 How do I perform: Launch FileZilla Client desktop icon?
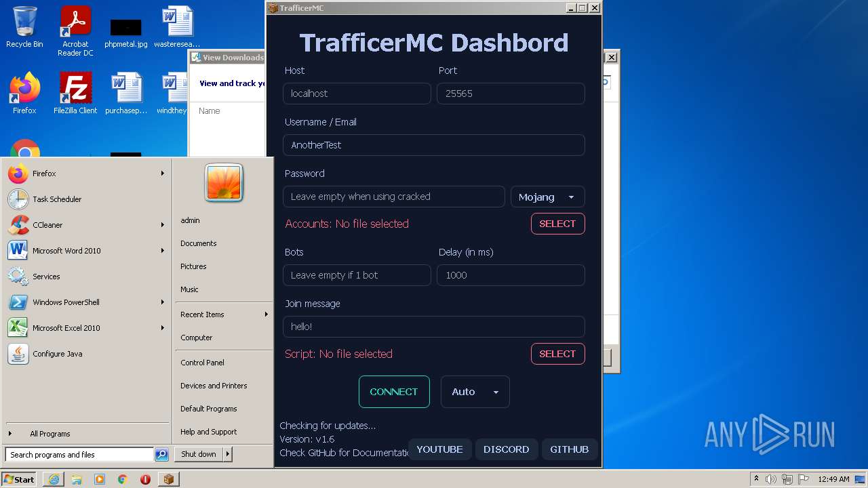coord(75,94)
